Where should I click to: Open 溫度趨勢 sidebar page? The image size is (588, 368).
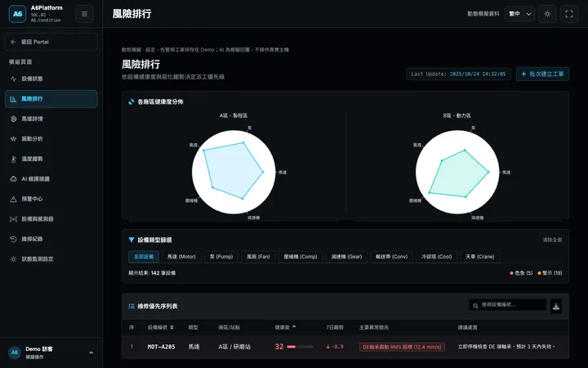[x=51, y=159]
